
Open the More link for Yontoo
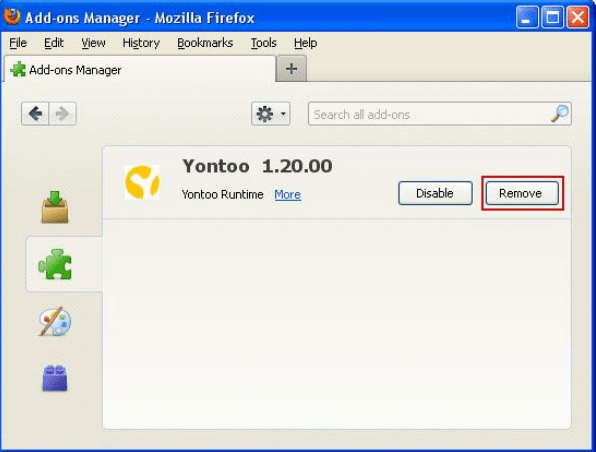[x=287, y=195]
